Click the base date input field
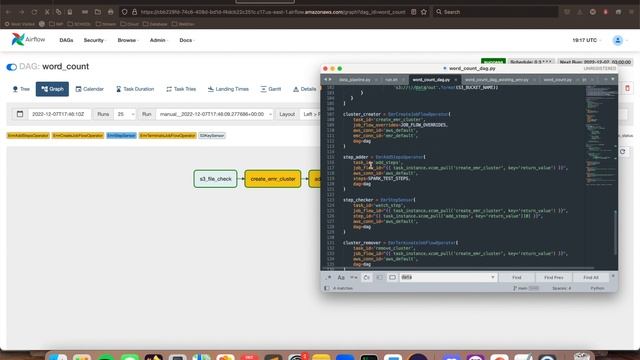 point(59,114)
